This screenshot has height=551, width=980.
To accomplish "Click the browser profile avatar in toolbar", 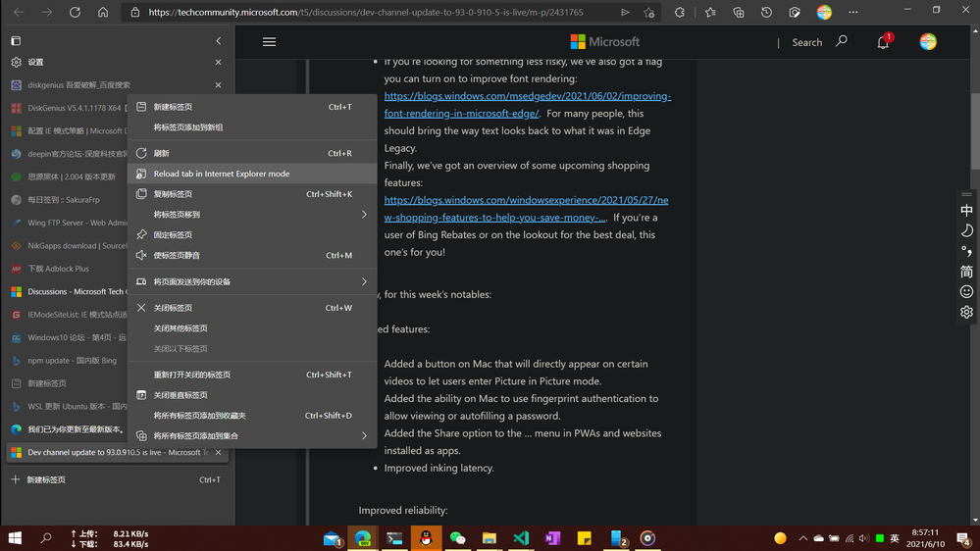I will tap(824, 12).
